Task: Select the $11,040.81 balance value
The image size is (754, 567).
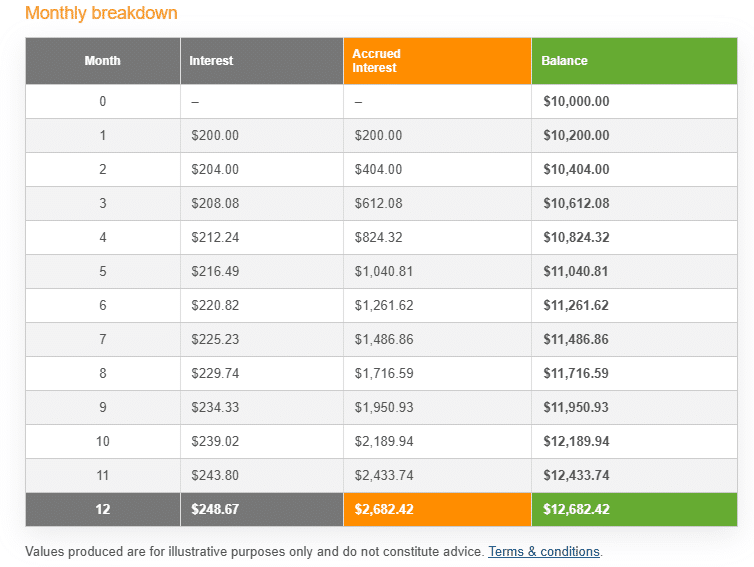Action: point(576,272)
